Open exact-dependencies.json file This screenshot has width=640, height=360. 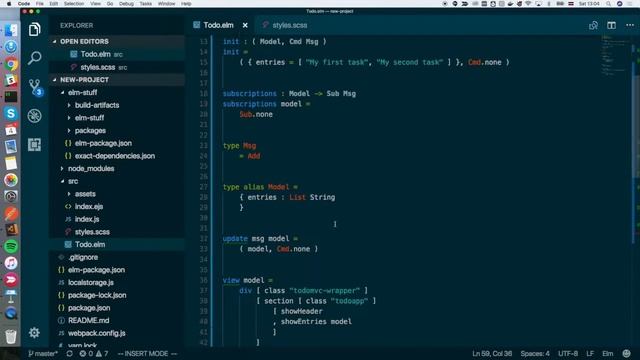[117, 156]
